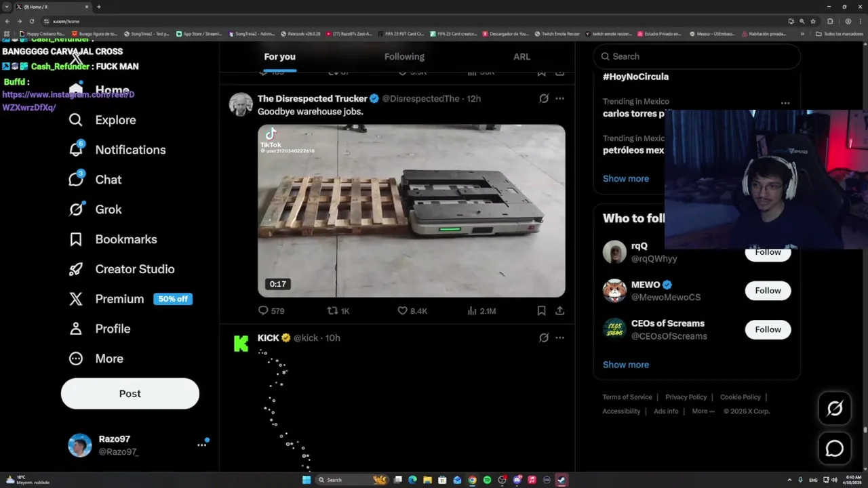Screen dimensions: 868x488
Task: Open Discord from the taskbar
Action: (517, 480)
